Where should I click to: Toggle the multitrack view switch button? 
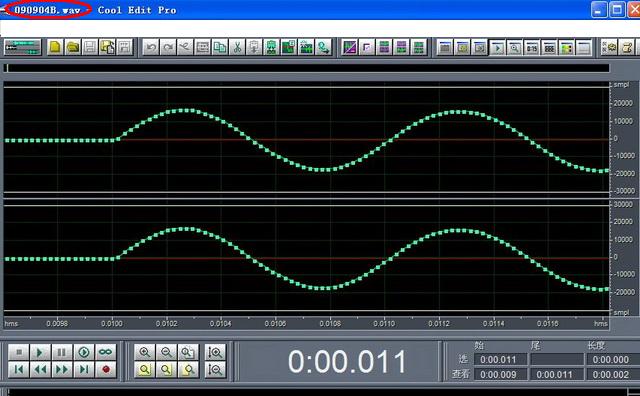coord(22,48)
